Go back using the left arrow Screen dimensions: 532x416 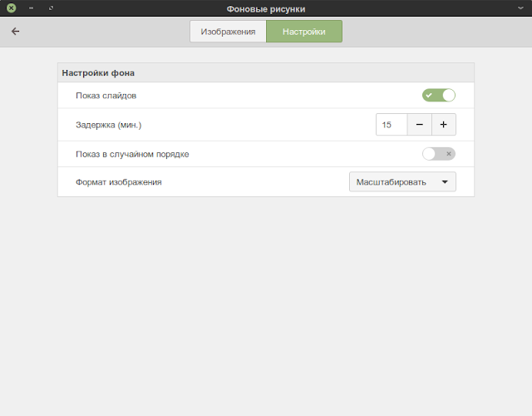point(15,32)
